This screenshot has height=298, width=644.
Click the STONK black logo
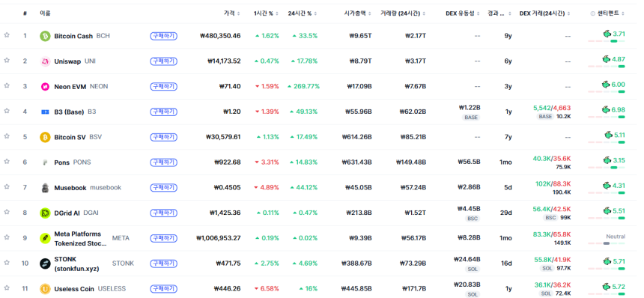pos(45,264)
